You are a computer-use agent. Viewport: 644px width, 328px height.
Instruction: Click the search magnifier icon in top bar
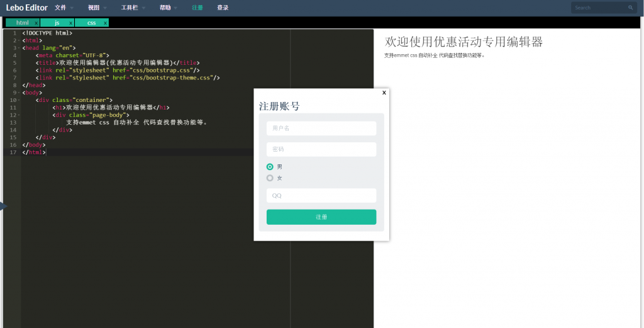tap(631, 8)
